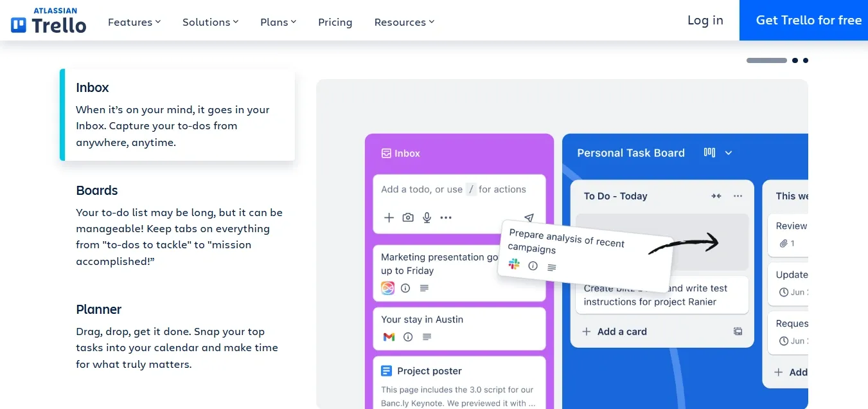Click the info icon on the Marketing presentation card

(405, 288)
